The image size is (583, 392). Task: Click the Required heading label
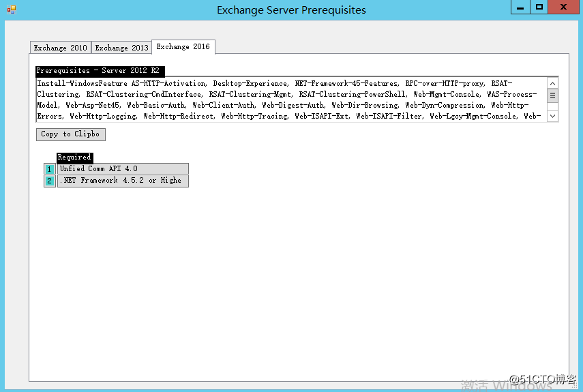pos(75,157)
